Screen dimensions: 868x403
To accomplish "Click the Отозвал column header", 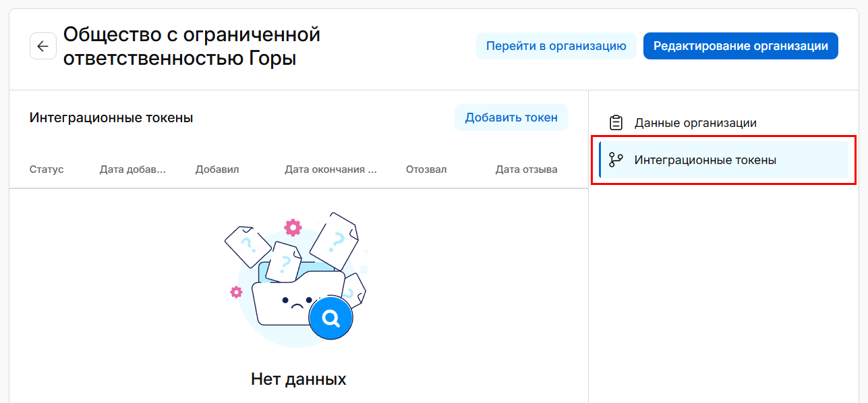I will click(426, 169).
